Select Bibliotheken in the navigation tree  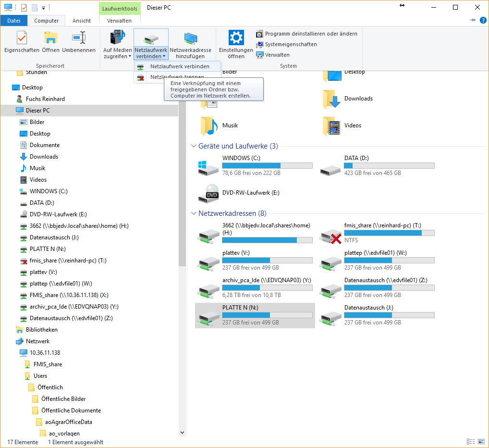41,330
